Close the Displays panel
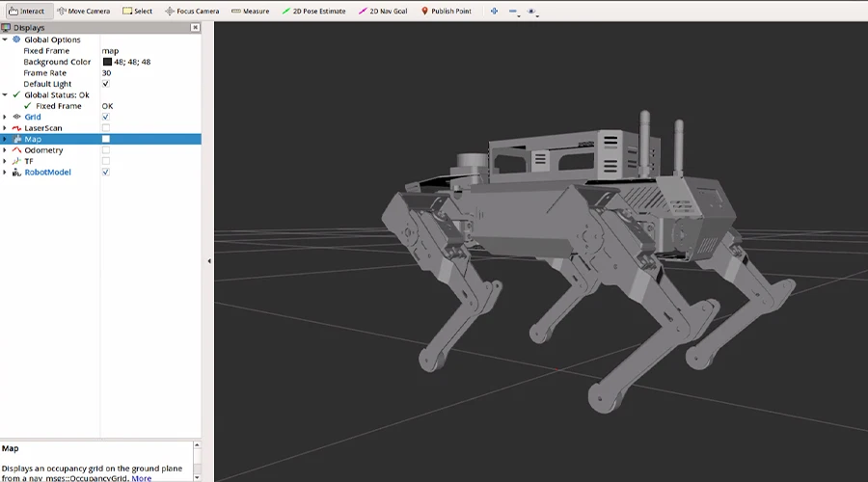 [195, 27]
